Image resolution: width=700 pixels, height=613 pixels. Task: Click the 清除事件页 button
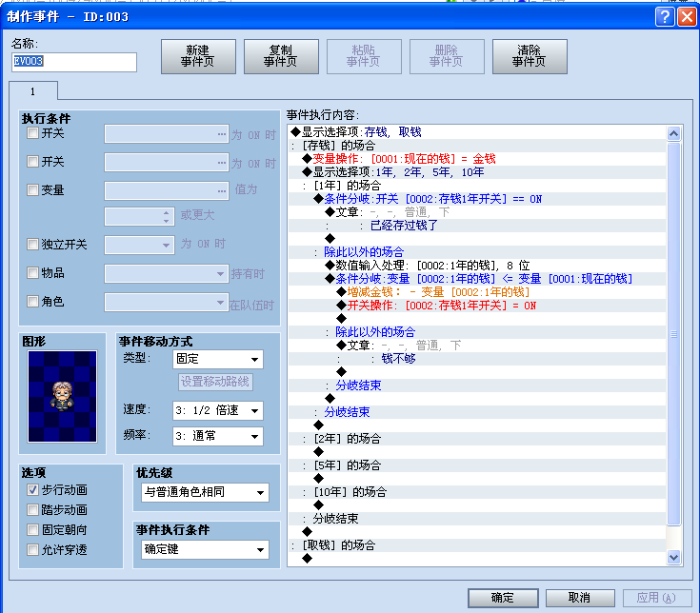530,56
